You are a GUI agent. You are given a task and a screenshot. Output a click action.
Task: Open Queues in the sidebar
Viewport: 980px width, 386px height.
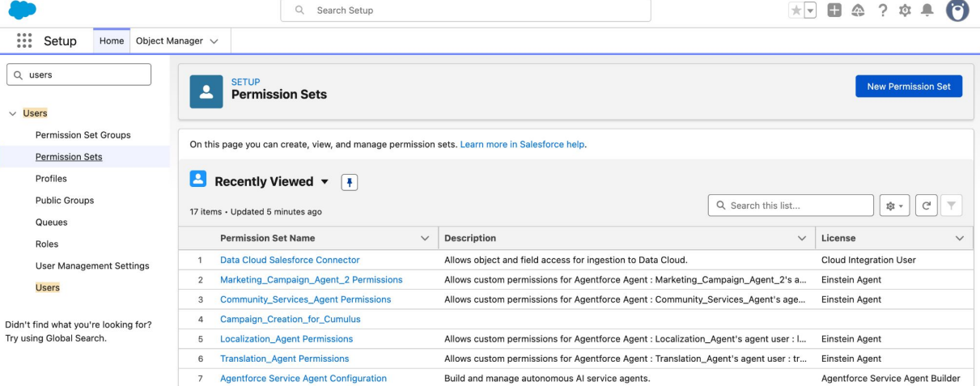click(x=52, y=223)
